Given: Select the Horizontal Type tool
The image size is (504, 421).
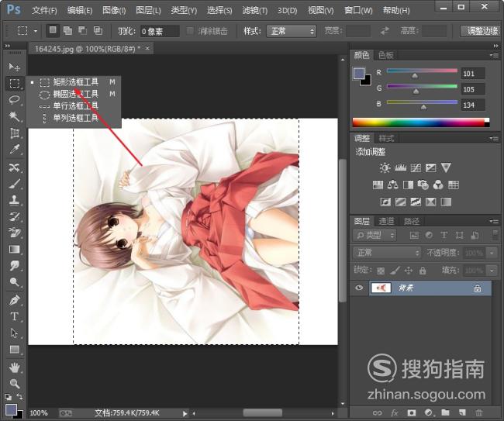Looking at the screenshot, I should 14,316.
